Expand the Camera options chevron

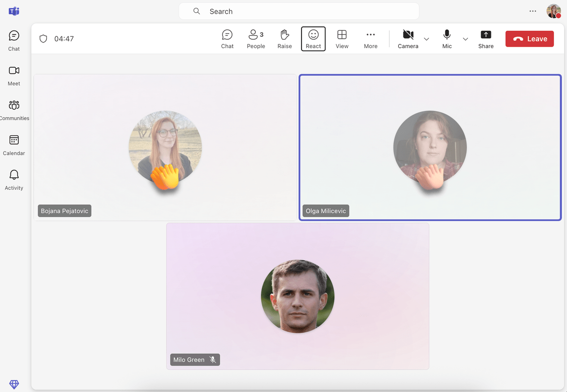click(x=427, y=39)
